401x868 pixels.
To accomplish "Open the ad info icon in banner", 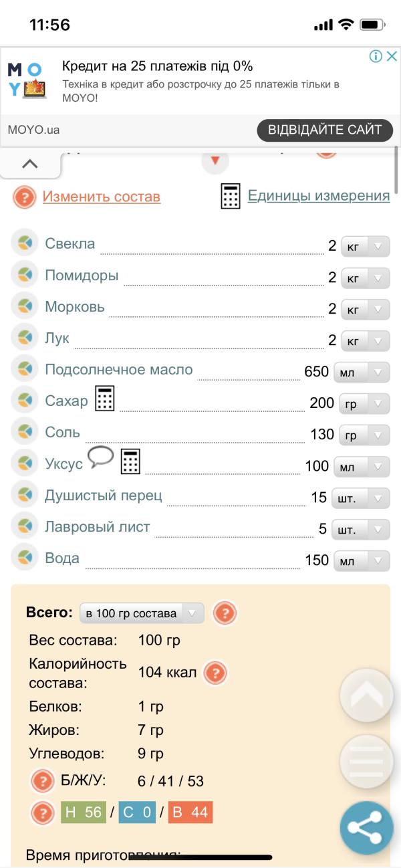I will click(376, 57).
